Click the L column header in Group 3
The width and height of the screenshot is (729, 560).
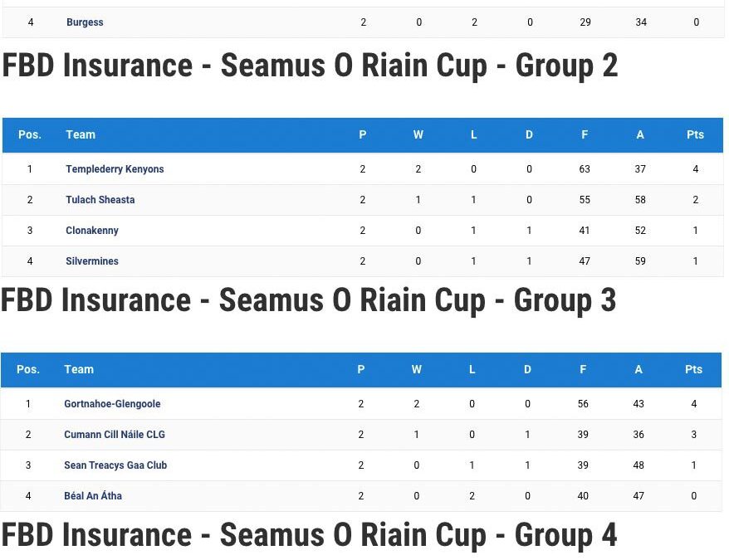(x=472, y=369)
